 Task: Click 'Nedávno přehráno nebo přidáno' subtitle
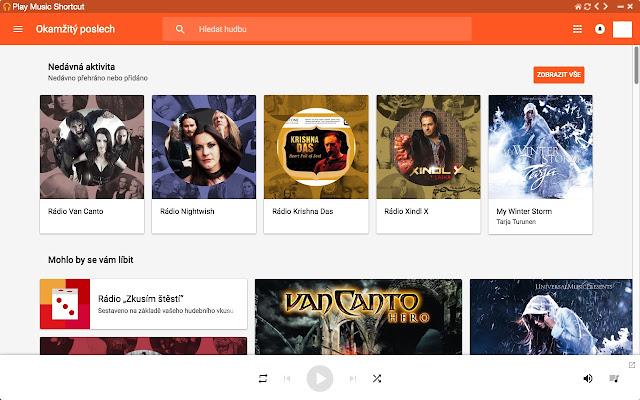point(98,78)
